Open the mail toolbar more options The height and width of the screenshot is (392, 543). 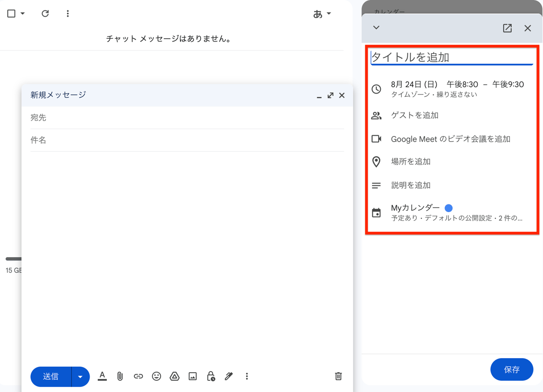click(68, 14)
